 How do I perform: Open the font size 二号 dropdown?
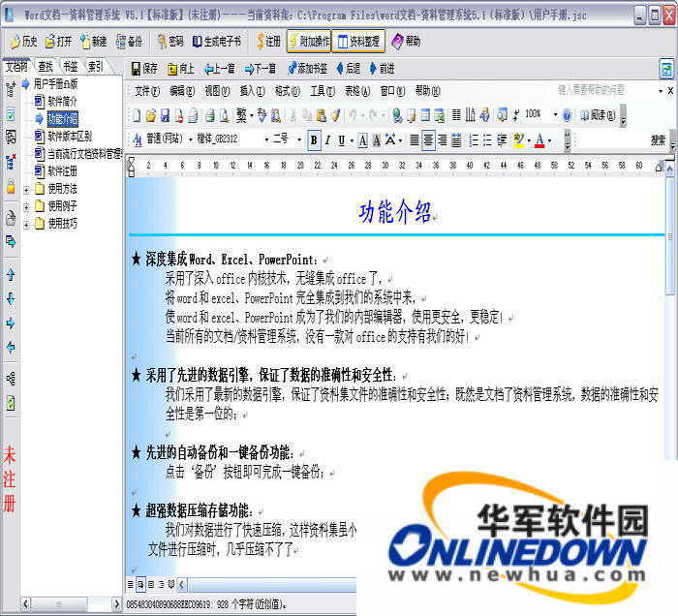pos(299,140)
